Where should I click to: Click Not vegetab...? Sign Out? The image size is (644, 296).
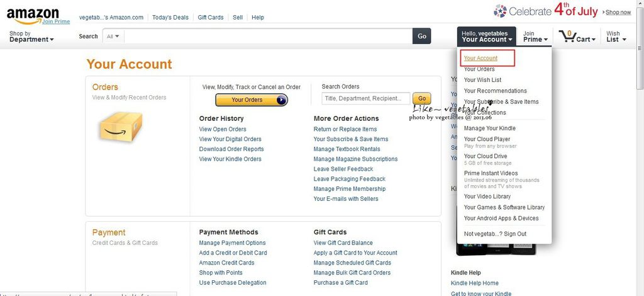[495, 234]
